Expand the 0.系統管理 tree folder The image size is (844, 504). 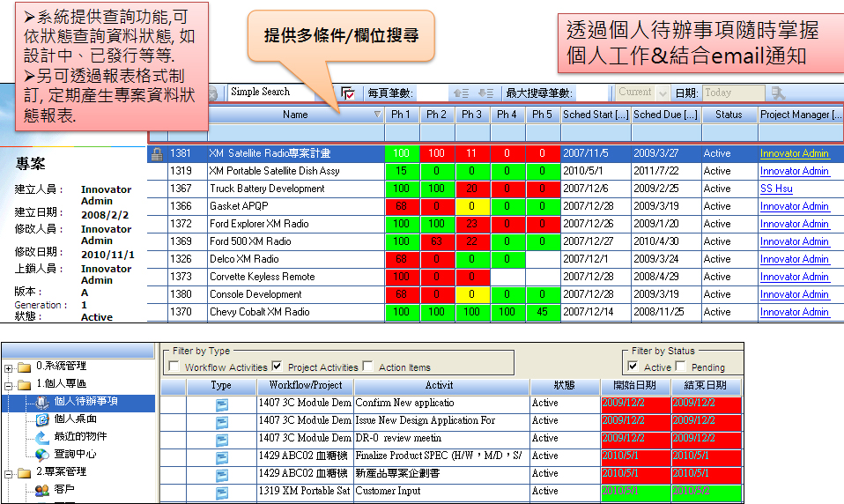(9, 367)
